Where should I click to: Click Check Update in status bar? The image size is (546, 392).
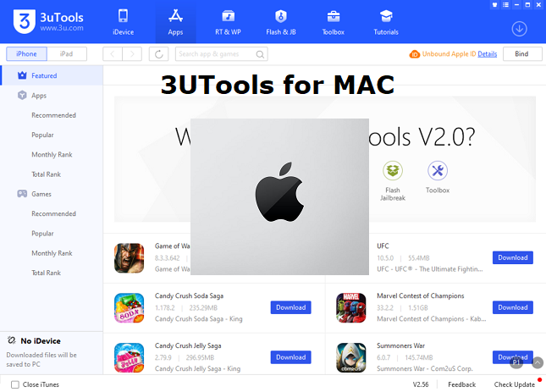(515, 384)
